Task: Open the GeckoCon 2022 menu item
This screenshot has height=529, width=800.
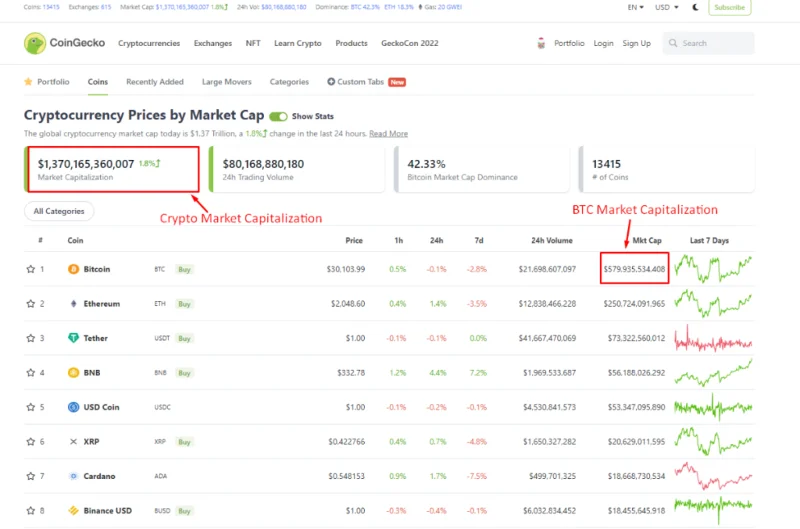Action: coord(410,43)
